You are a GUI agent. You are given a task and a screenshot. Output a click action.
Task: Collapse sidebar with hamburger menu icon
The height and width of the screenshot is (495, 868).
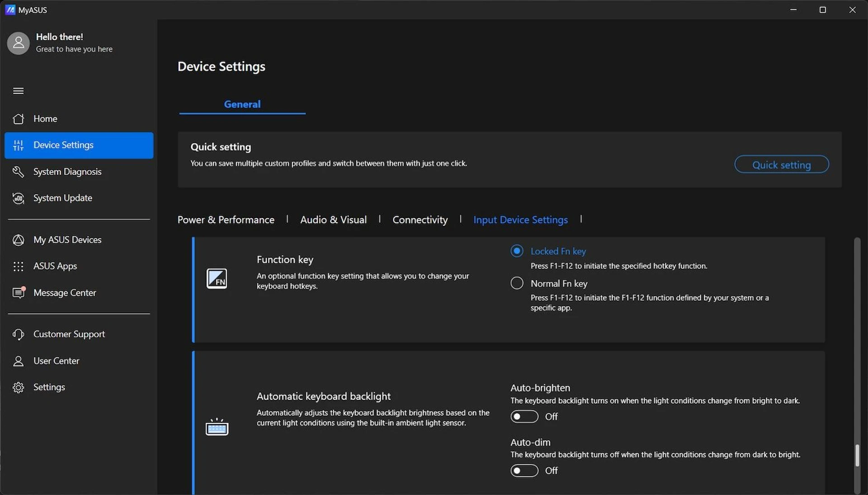18,91
